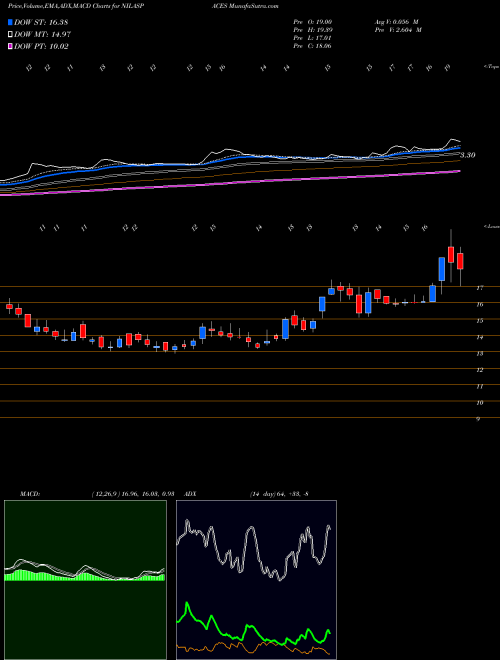Click price axis label 10

coord(479,403)
